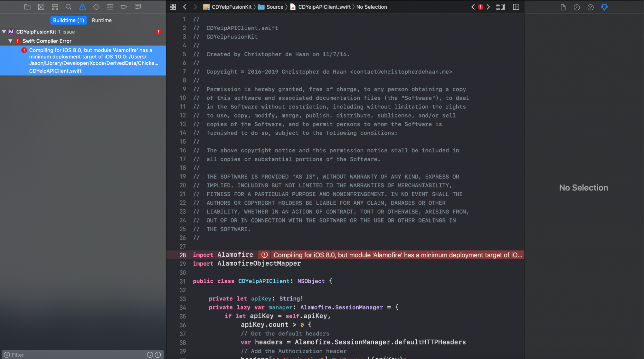Click the inline compile error message banner

point(398,255)
